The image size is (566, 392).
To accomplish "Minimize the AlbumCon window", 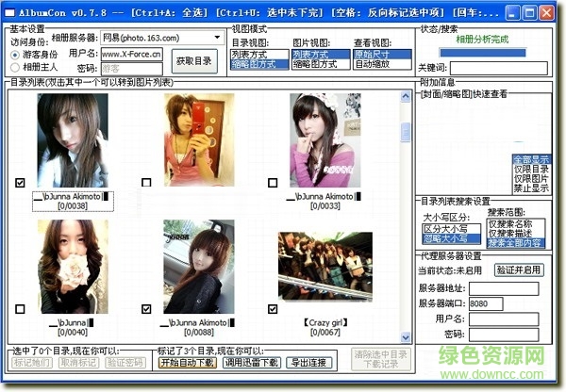I will pyautogui.click(x=512, y=13).
